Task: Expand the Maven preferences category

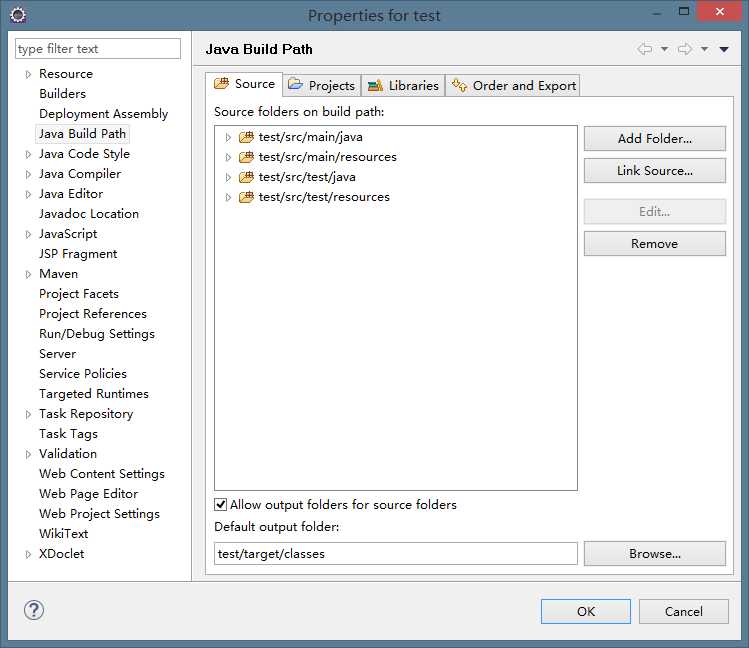Action: pos(28,274)
